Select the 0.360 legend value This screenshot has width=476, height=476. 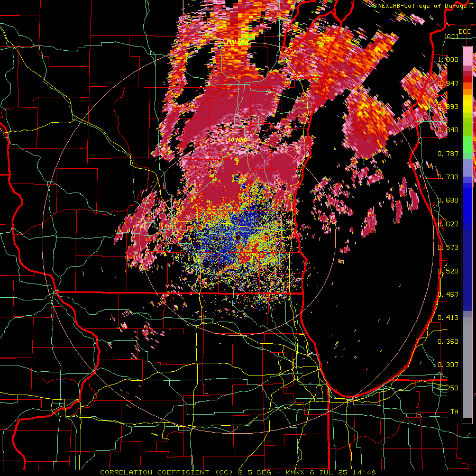point(448,341)
